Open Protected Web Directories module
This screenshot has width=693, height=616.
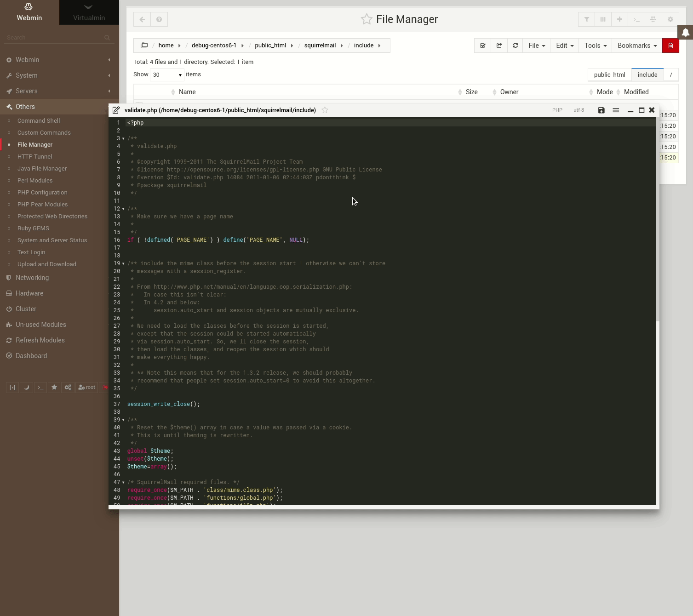coord(52,216)
